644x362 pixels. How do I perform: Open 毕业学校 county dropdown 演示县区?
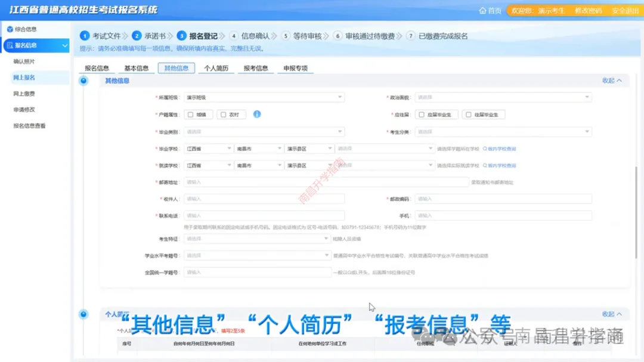point(309,148)
